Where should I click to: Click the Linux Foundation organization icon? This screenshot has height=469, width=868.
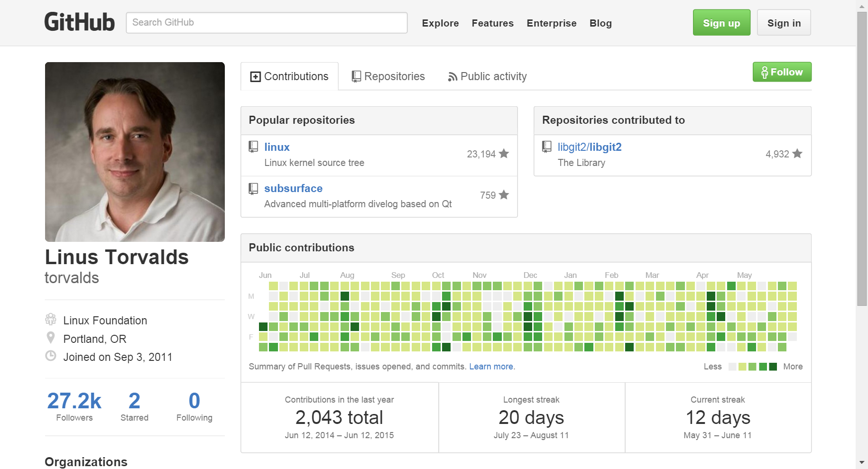click(50, 319)
